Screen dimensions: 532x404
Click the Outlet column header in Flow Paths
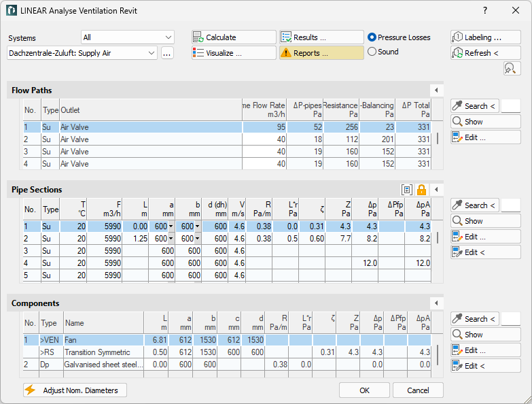(151, 110)
